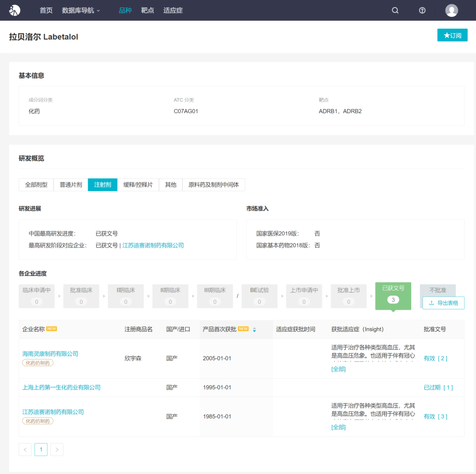Open 江苏迪赛诺制药有限公司 link in 研发进展
The image size is (476, 474).
[x=153, y=245]
